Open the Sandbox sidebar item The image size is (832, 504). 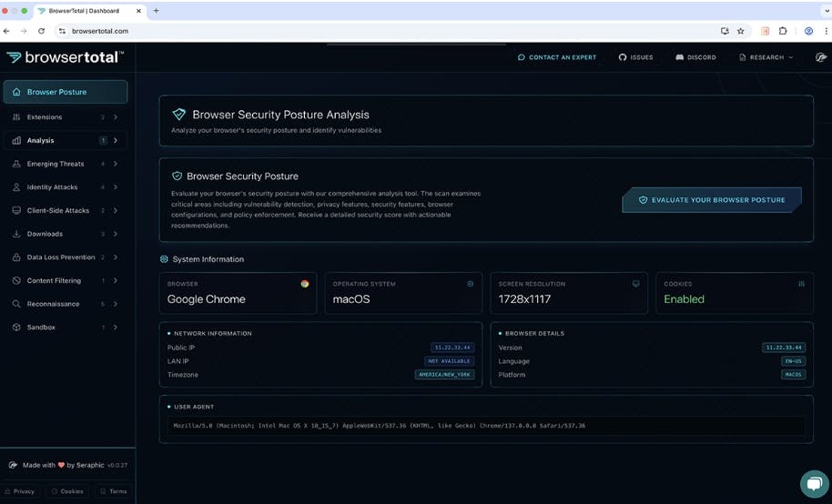tap(41, 328)
